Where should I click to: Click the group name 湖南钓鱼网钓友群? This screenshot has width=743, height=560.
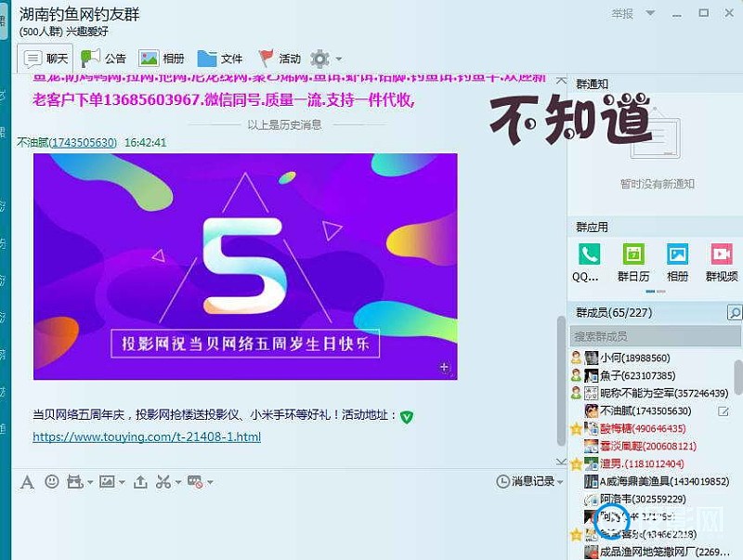[x=79, y=15]
